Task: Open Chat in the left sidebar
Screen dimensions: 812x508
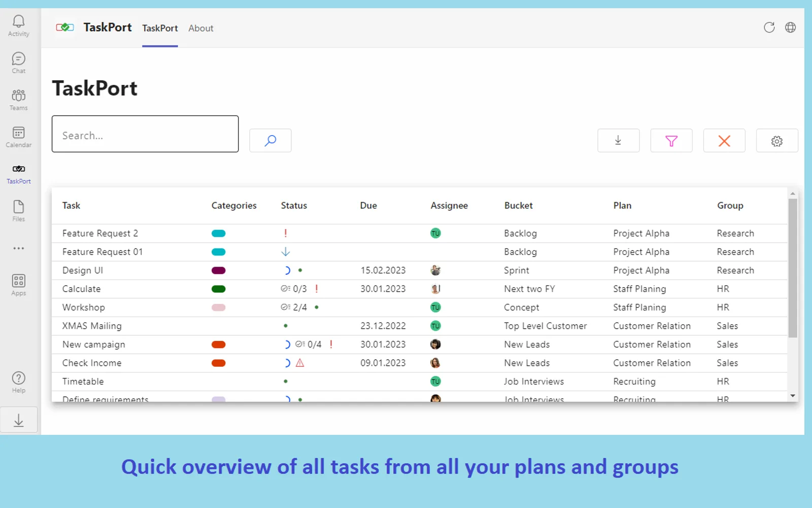Action: (19, 63)
